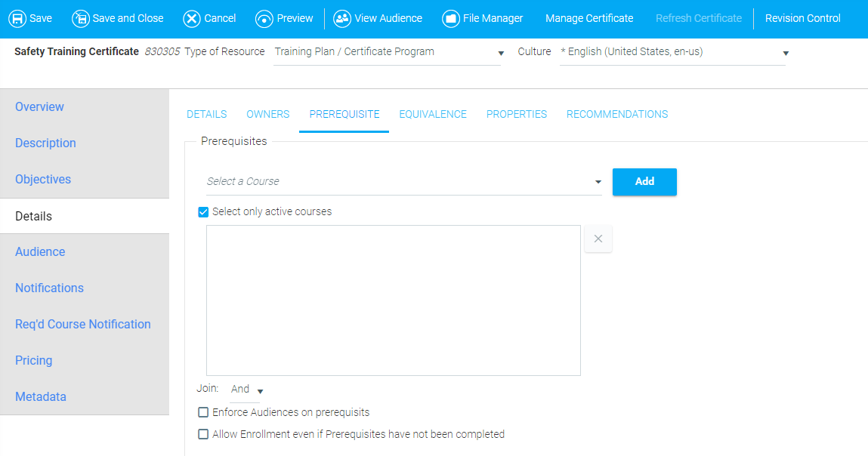868x456 pixels.
Task: Switch to the Owners tab
Action: tap(267, 115)
